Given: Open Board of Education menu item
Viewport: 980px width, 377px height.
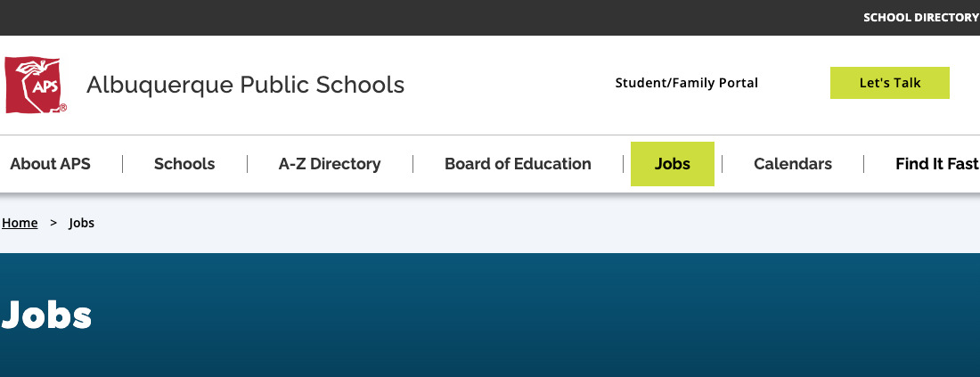Looking at the screenshot, I should point(518,164).
